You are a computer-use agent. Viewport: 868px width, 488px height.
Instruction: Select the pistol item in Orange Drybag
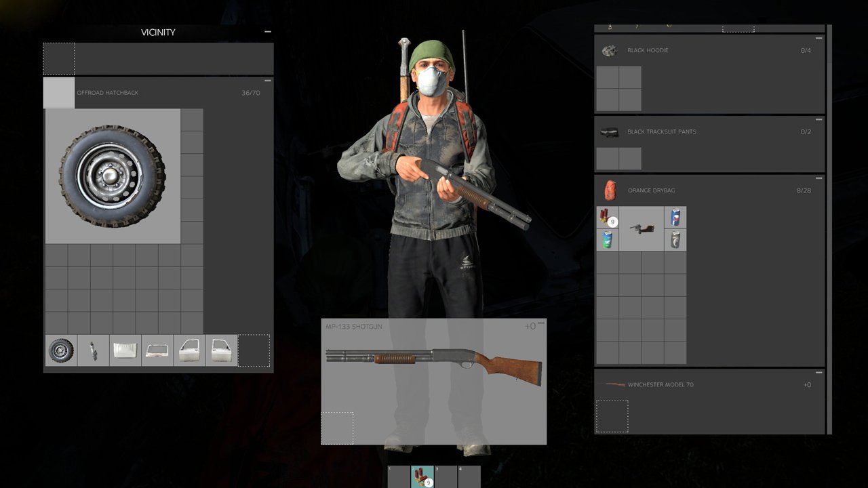(x=642, y=229)
